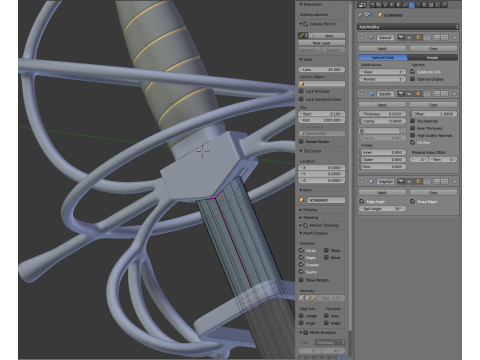Copy the Subsurf modifier
The height and width of the screenshot is (360, 480).
click(x=433, y=48)
